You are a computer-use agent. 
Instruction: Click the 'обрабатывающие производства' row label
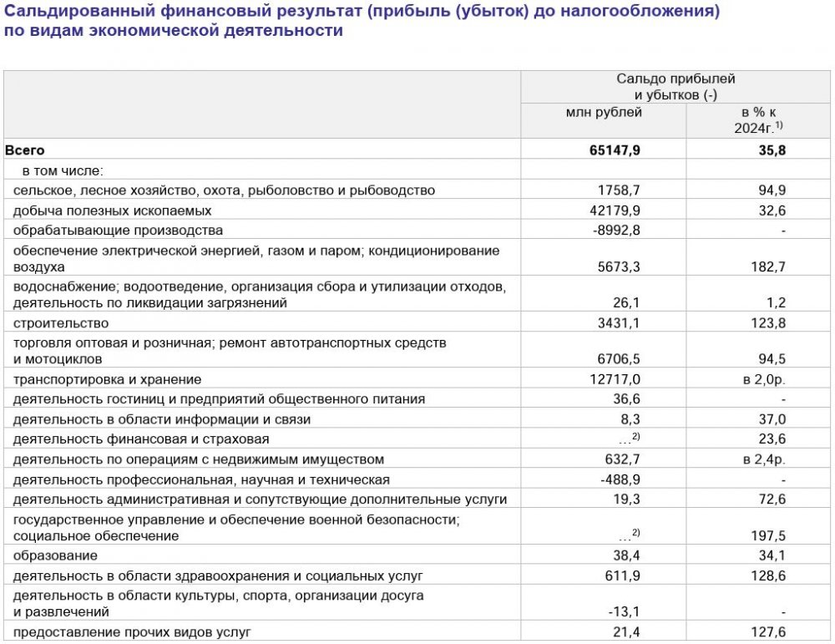[118, 231]
